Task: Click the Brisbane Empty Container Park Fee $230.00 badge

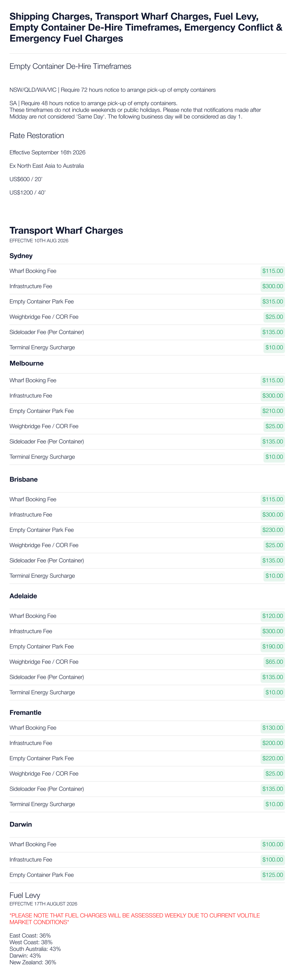Action: [272, 530]
